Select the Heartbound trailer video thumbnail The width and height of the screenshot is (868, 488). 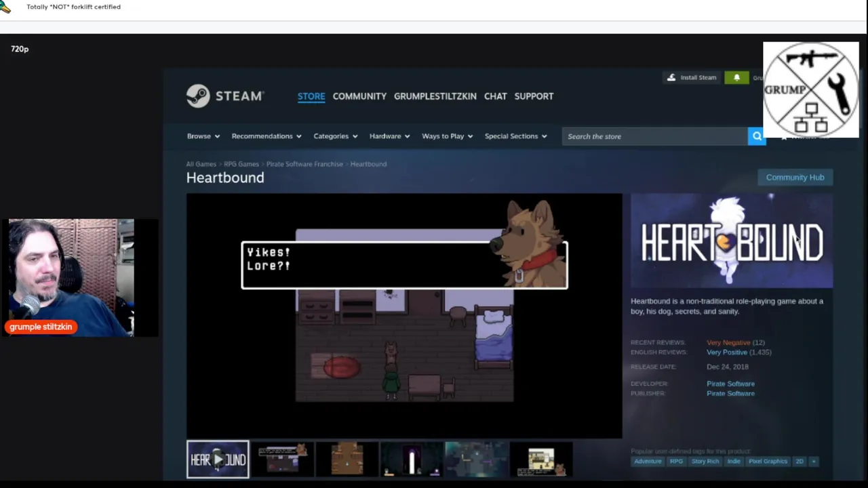(x=218, y=460)
